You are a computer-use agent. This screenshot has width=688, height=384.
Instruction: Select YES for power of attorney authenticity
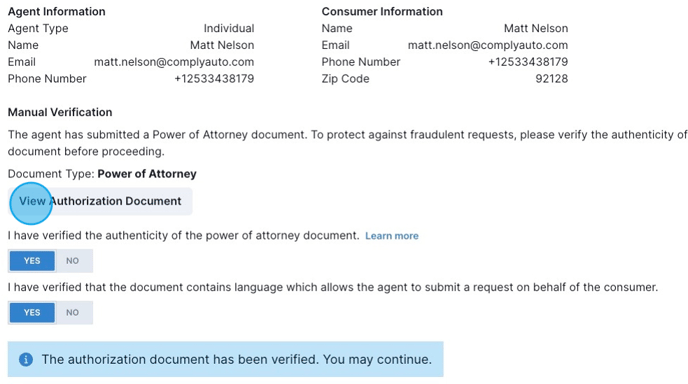click(32, 261)
